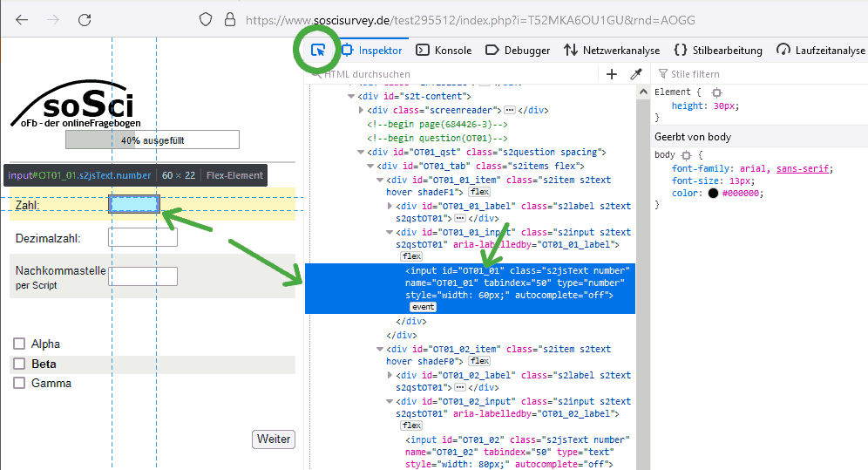Click target icon next to Element rule
This screenshot has height=470, width=868.
click(716, 92)
